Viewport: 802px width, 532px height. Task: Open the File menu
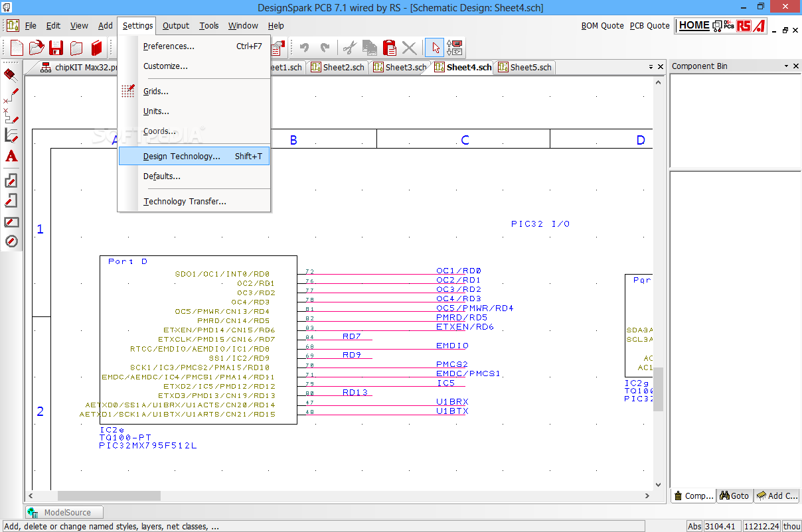[x=31, y=26]
